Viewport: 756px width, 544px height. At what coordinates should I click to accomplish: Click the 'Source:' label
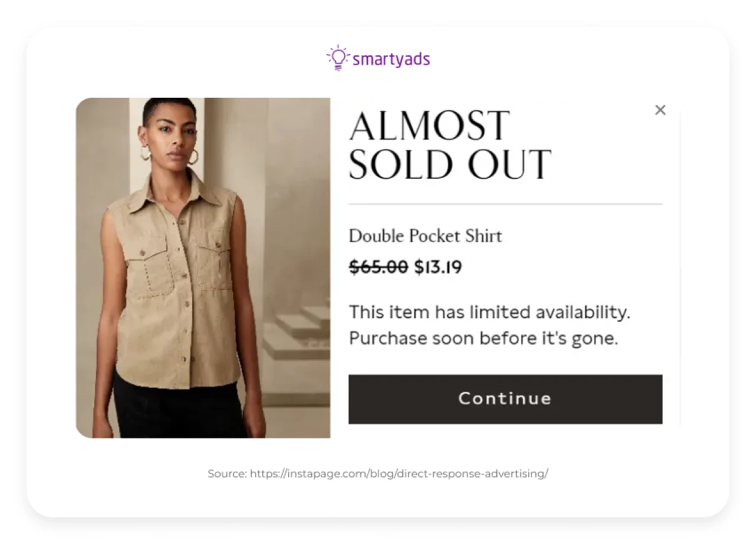coord(227,473)
